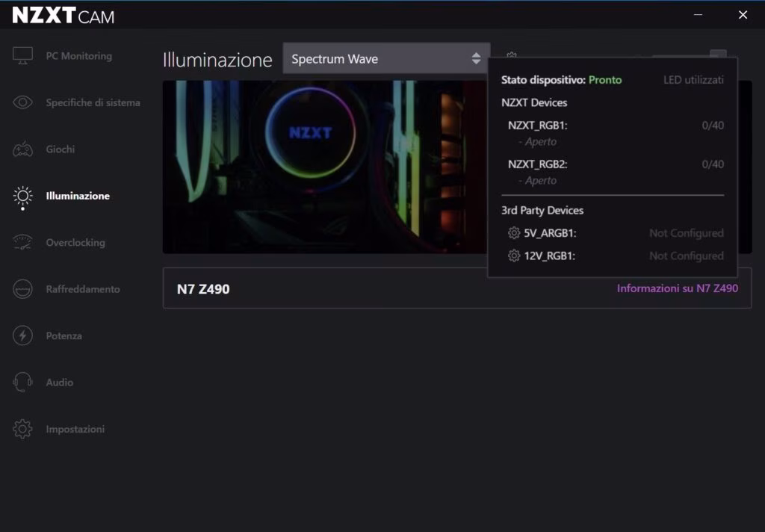765x532 pixels.
Task: Click the NZXT Devices heading
Action: pos(533,102)
